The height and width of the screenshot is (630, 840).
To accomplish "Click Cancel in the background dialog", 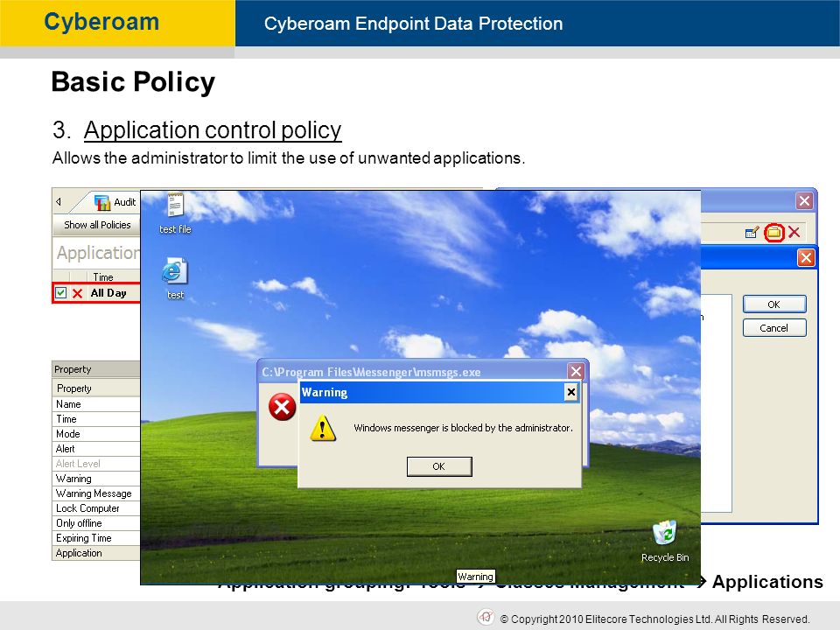I will 774,328.
